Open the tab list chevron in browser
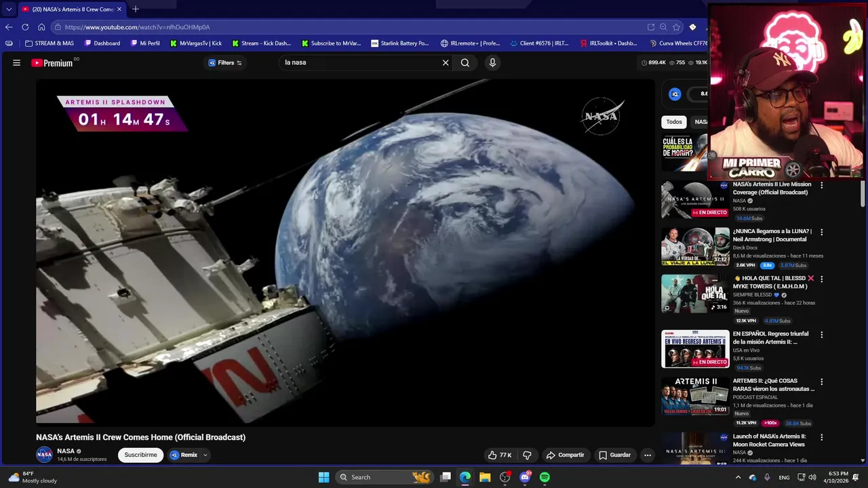868x488 pixels. pos(9,9)
